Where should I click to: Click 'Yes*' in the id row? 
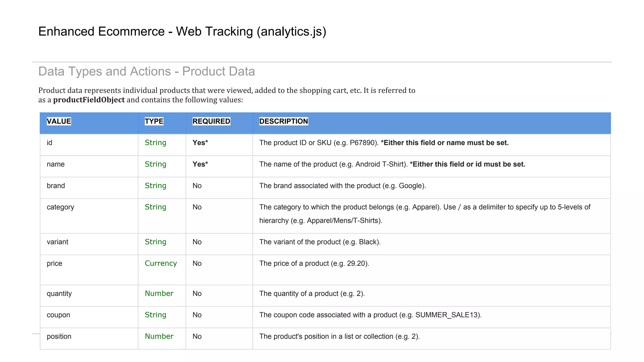[x=200, y=143]
